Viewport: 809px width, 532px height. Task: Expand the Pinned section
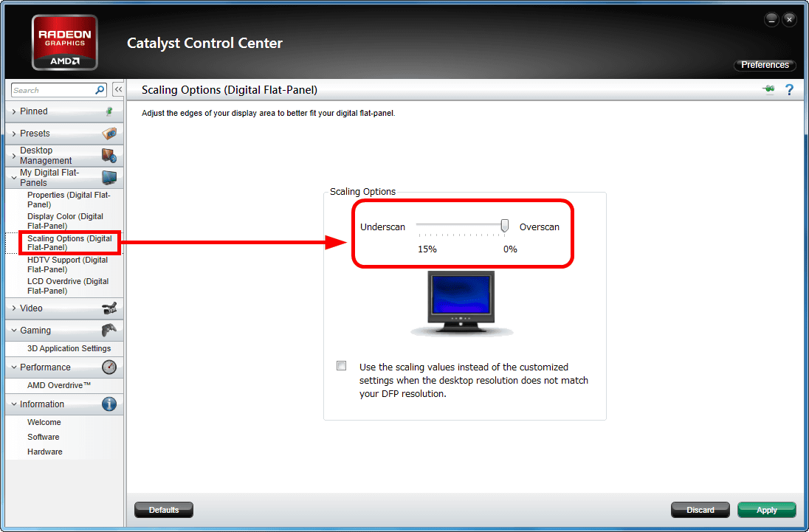click(x=14, y=111)
